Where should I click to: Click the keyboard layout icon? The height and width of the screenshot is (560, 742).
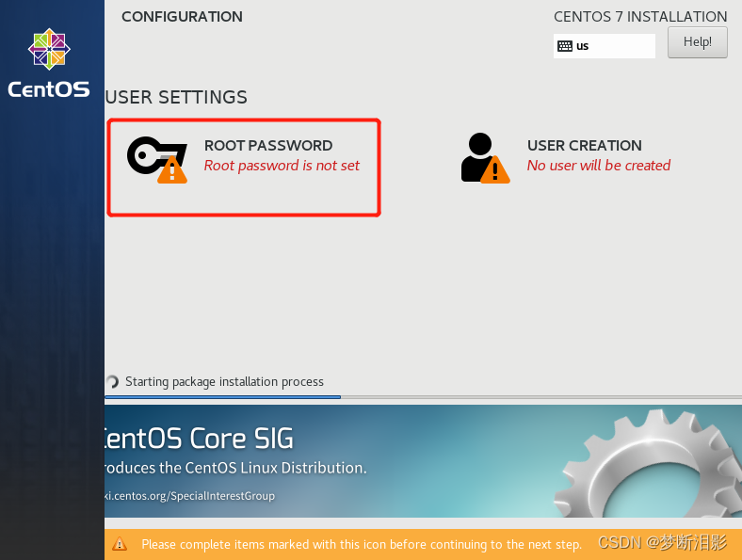click(565, 46)
